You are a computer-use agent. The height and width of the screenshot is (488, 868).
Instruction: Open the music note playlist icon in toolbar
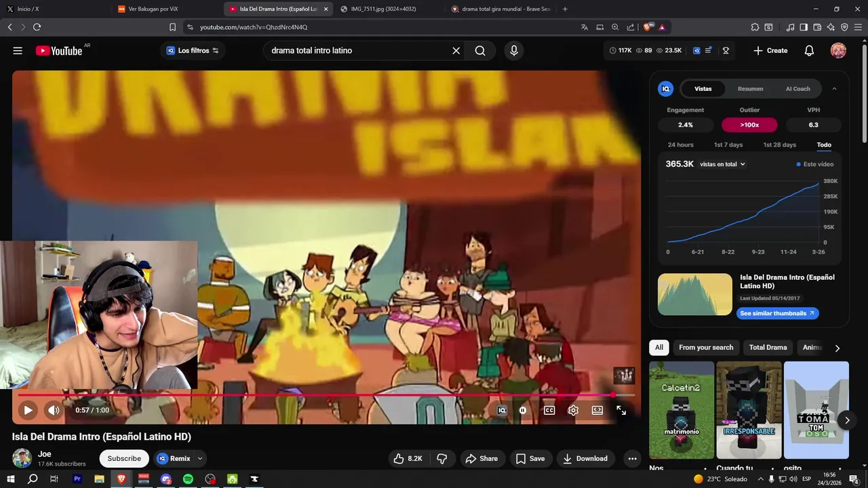(790, 27)
